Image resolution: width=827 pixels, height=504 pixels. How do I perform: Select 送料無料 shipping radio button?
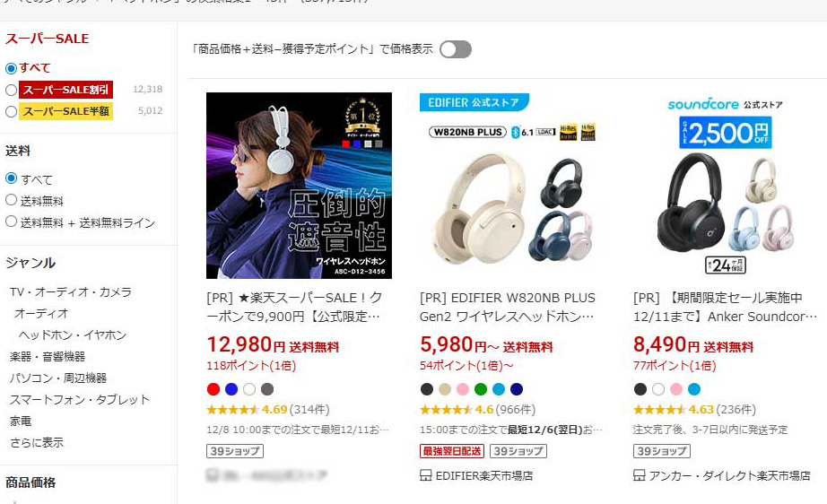tap(11, 200)
